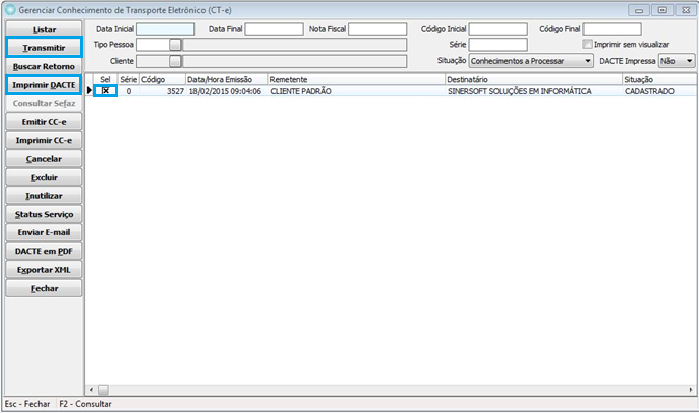The height and width of the screenshot is (413, 699).
Task: Click the Cliente lookup button
Action: coord(176,61)
